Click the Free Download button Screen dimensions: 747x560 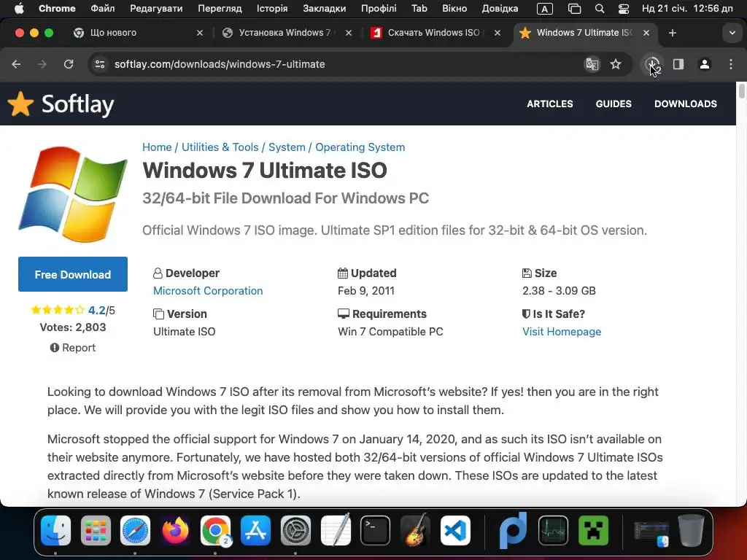(73, 274)
